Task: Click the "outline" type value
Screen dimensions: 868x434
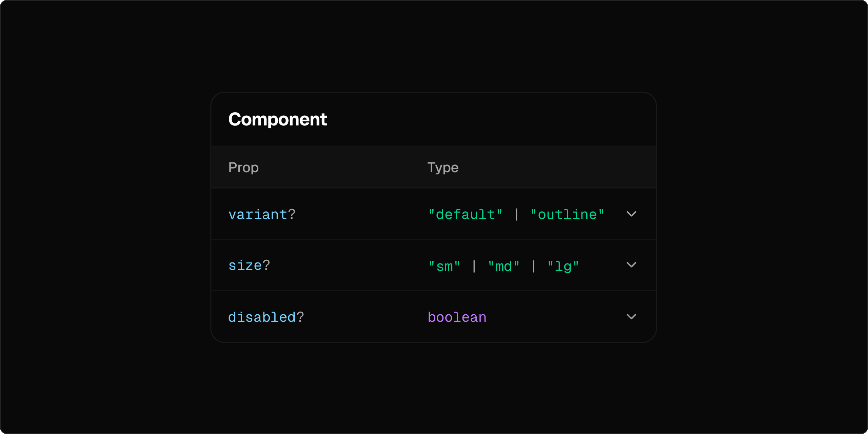Action: (x=567, y=215)
